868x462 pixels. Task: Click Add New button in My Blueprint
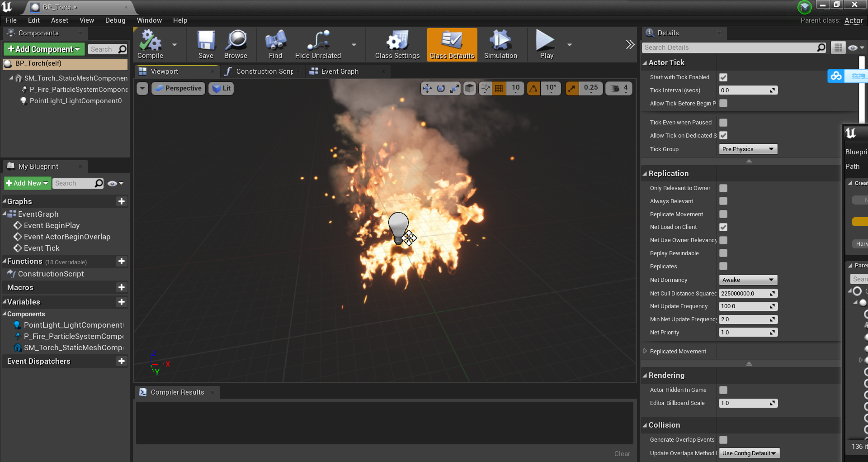coord(27,183)
